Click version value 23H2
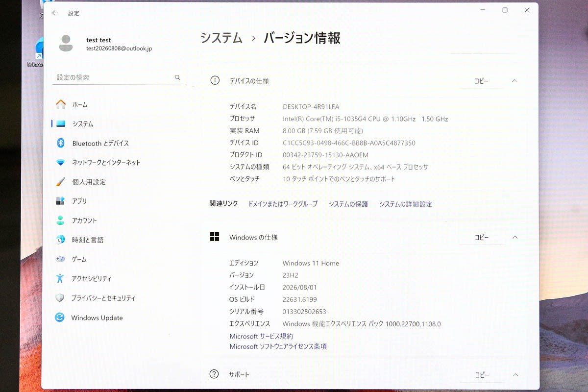The height and width of the screenshot is (392, 588). pyautogui.click(x=291, y=275)
